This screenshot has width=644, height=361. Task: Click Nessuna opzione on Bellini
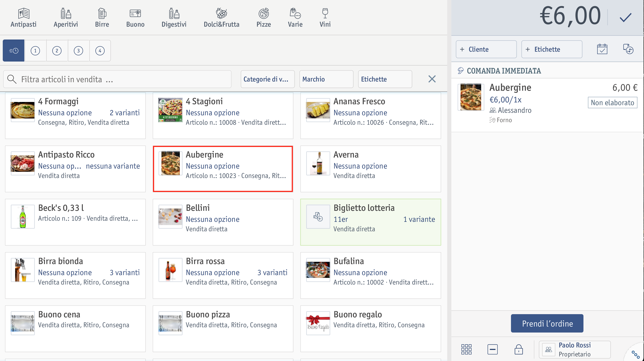point(213,219)
